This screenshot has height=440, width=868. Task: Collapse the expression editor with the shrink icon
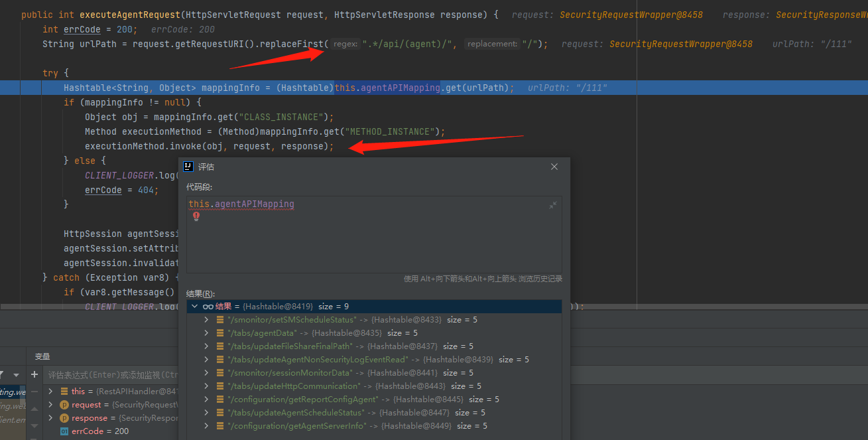coord(553,206)
